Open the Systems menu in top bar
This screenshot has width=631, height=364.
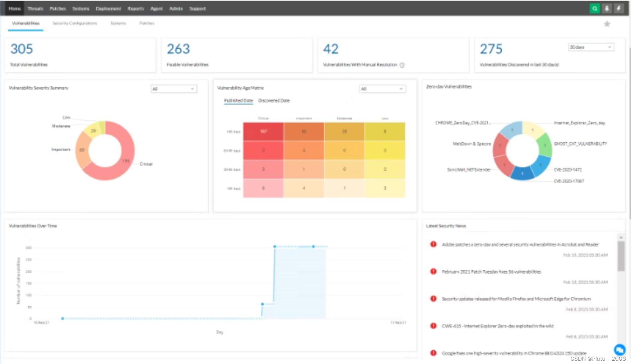tap(81, 9)
